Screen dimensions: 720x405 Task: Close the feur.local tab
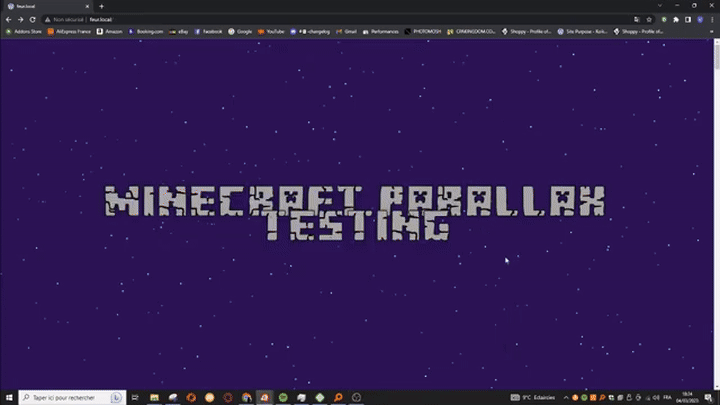point(87,6)
